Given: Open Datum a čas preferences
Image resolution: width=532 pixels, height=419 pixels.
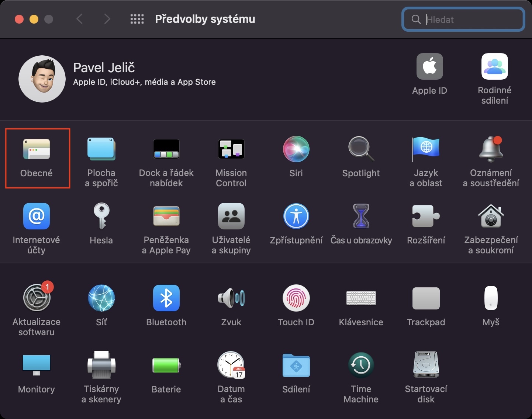Looking at the screenshot, I should click(x=231, y=378).
